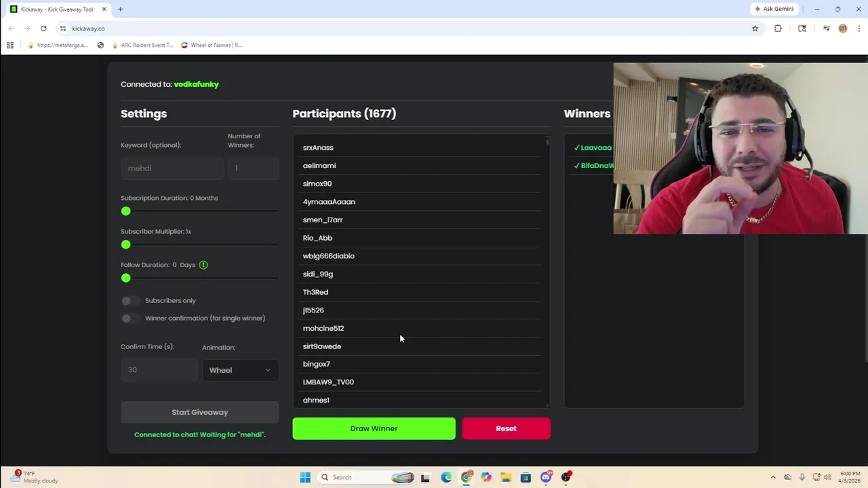Open the media control icon in toolbar
868x488 pixels.
pyautogui.click(x=826, y=28)
